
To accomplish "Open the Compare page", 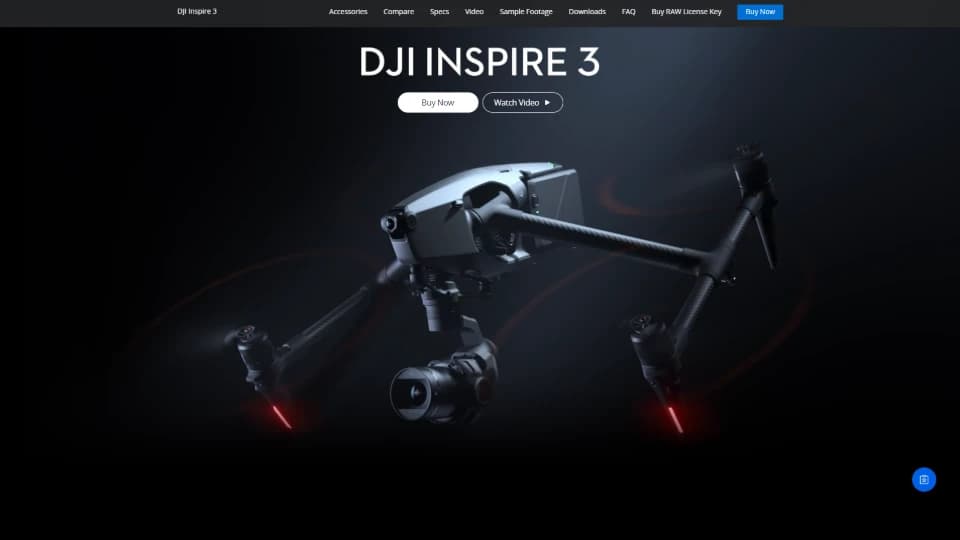I will pyautogui.click(x=399, y=12).
